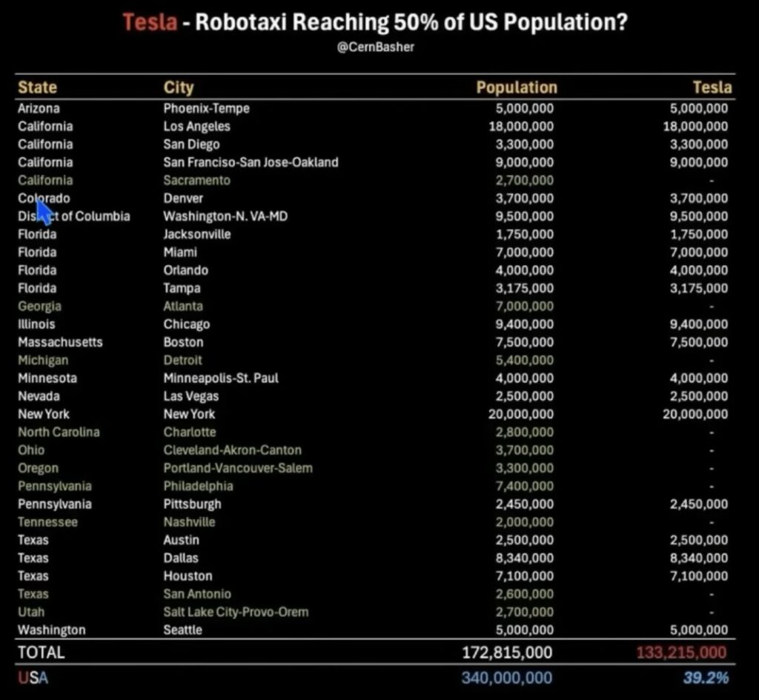Click the Tesla column header
The image size is (759, 700).
(712, 87)
